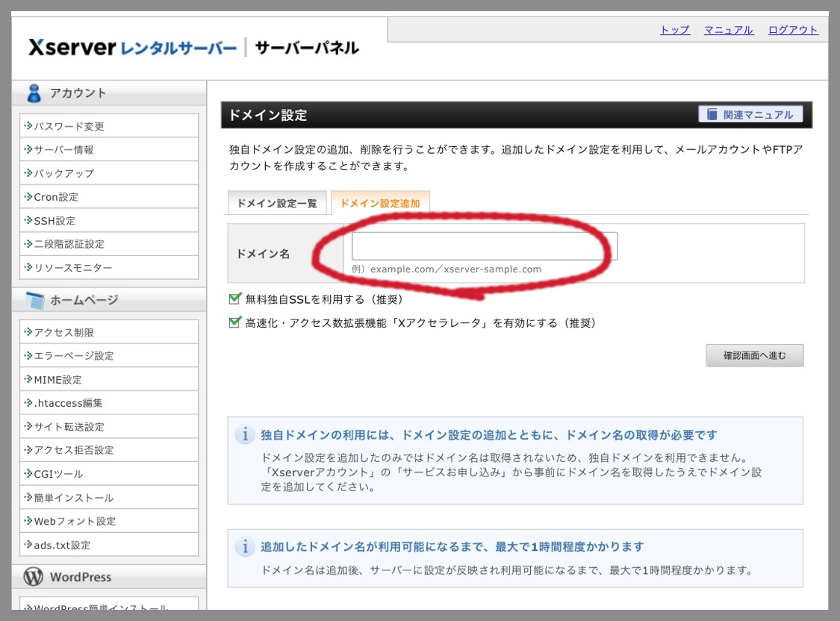The height and width of the screenshot is (621, 840).
Task: Uncheck 無料独自SSLを利用する checkbox
Action: click(x=234, y=299)
